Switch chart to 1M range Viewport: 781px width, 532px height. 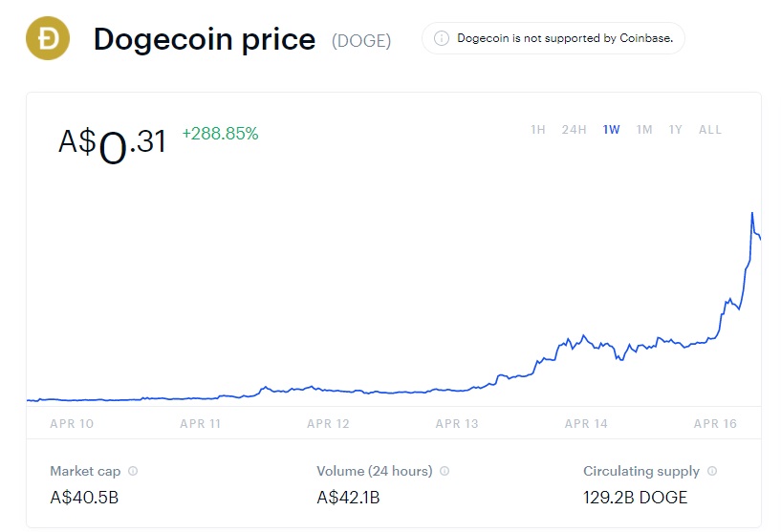point(644,130)
